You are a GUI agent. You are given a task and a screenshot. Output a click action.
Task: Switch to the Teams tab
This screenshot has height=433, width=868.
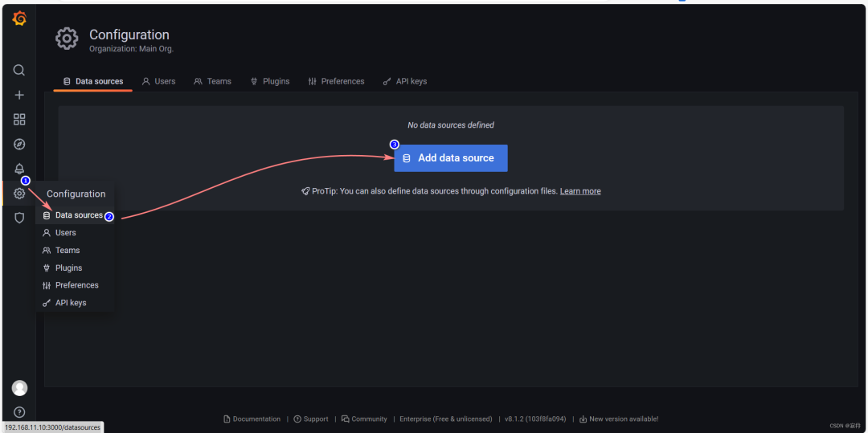(x=212, y=81)
